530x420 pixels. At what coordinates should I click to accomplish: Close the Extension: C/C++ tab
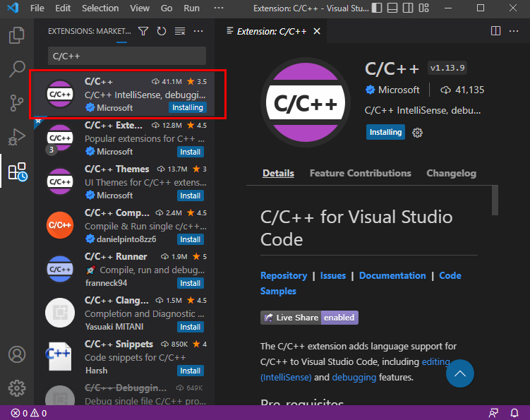tap(317, 31)
